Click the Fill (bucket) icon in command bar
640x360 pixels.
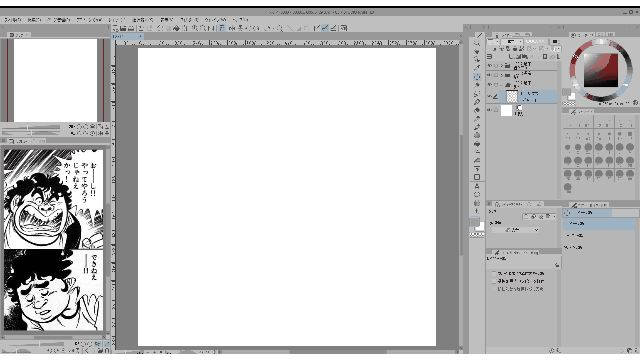tap(176, 28)
